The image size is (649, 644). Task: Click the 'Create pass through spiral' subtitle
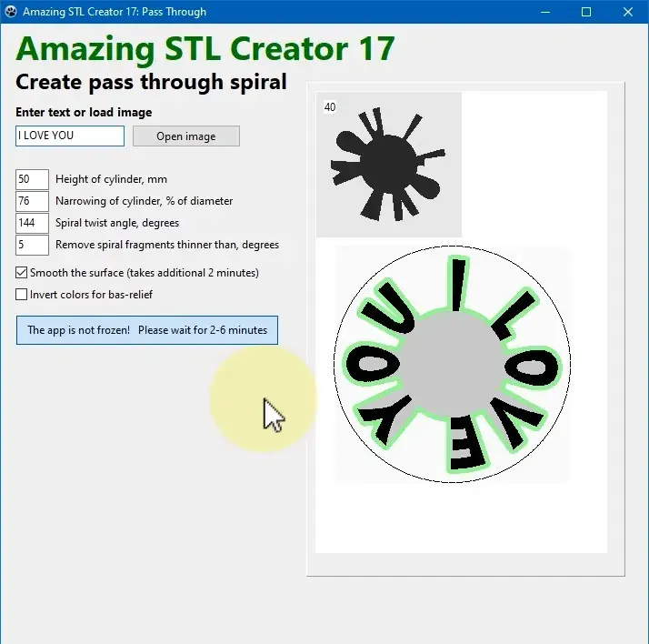[151, 82]
